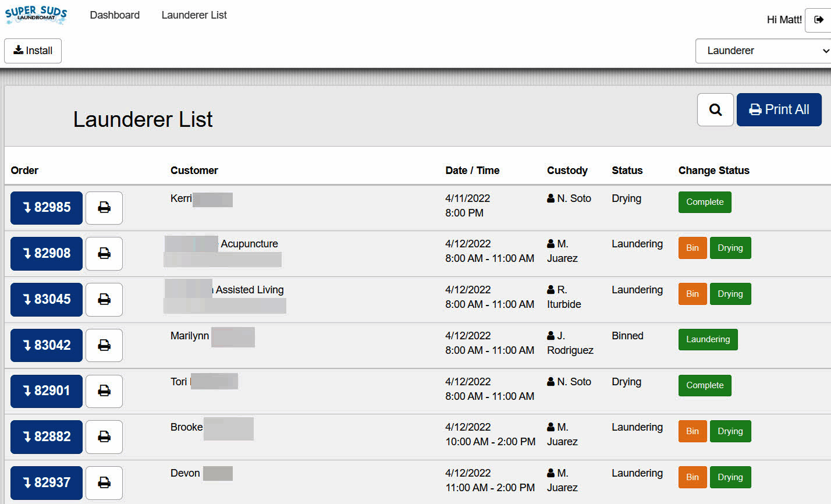Open the Launderer List nav link
Image resolution: width=831 pixels, height=504 pixels.
(x=194, y=15)
